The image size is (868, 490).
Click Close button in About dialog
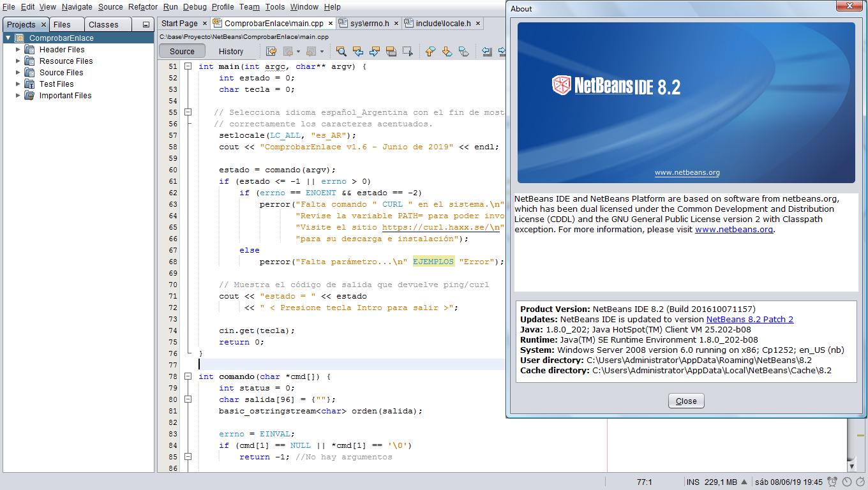686,401
